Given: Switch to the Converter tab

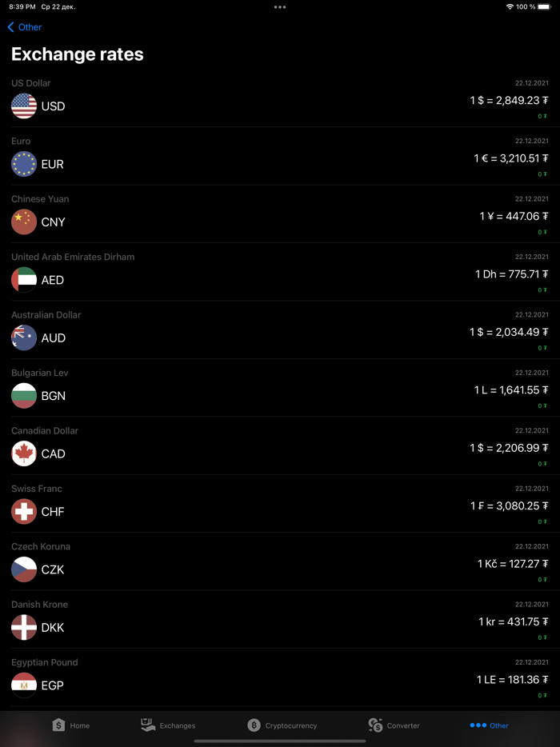Looking at the screenshot, I should pos(394,725).
